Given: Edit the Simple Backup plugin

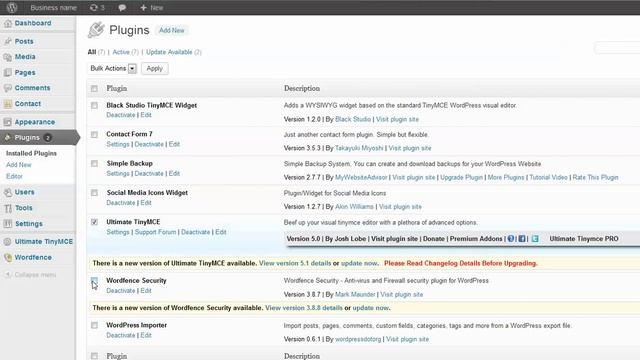Looking at the screenshot, I should tap(174, 173).
